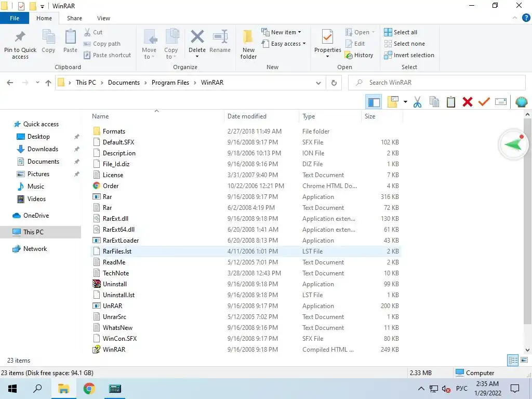
Task: Click the Copy ribbon icon
Action: [48, 36]
